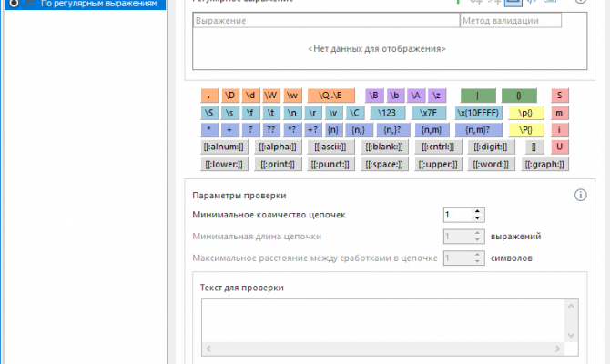The image size is (610, 364).
Task: Insert the +? lazy quantifier
Action: (x=312, y=130)
